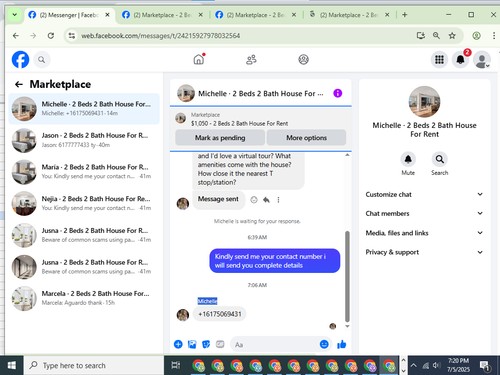Open the install app icon in address bar
The image size is (500, 375).
[421, 36]
